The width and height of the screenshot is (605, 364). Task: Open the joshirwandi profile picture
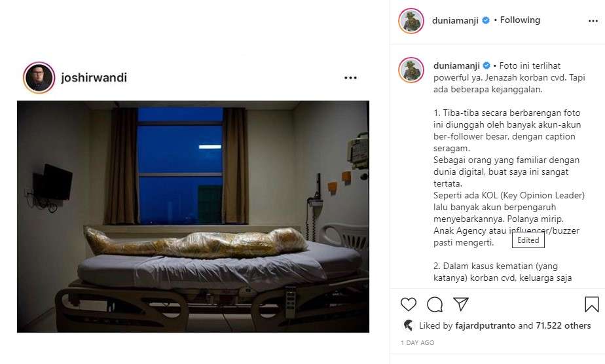(39, 77)
